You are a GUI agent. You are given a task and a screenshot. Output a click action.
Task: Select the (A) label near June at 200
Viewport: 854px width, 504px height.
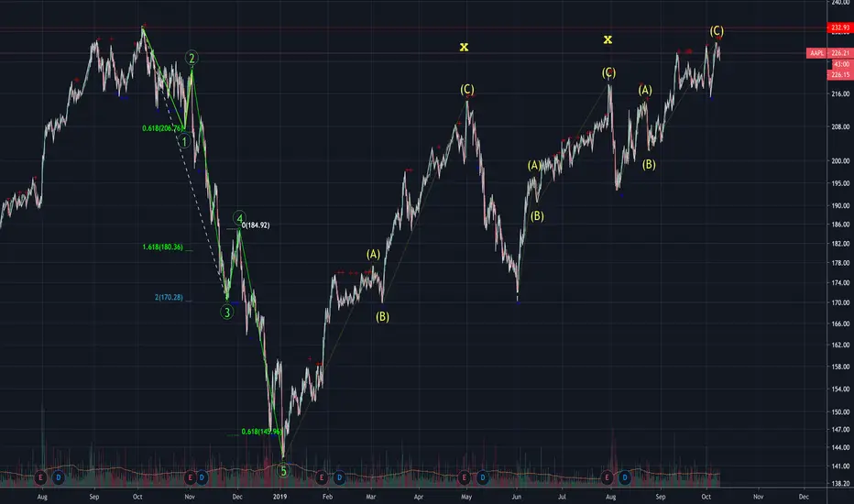click(x=534, y=165)
